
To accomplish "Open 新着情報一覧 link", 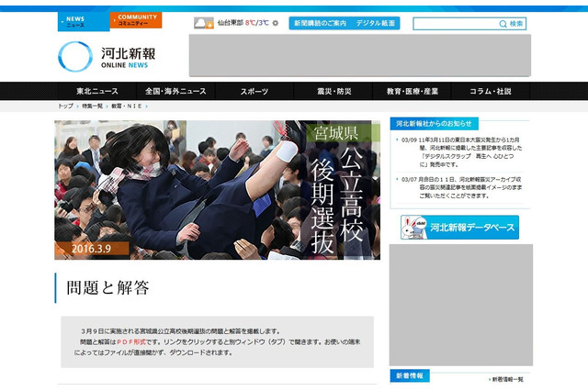I will click(x=506, y=379).
